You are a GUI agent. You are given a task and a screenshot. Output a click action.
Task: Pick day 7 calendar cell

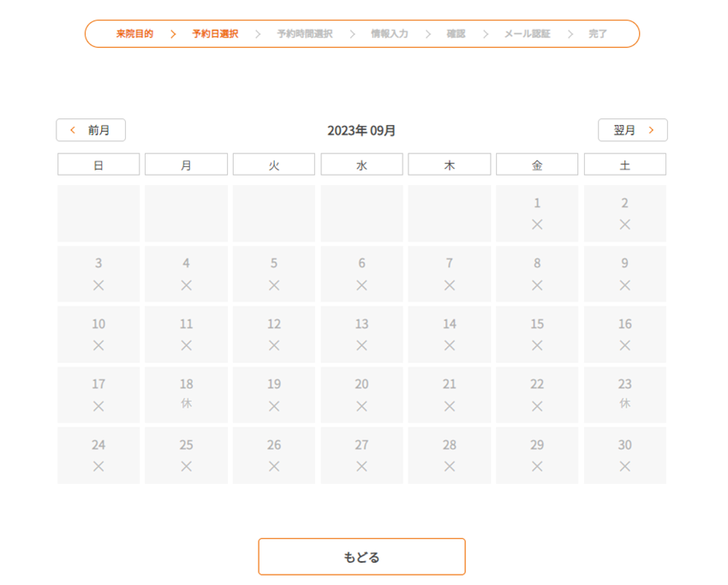450,274
